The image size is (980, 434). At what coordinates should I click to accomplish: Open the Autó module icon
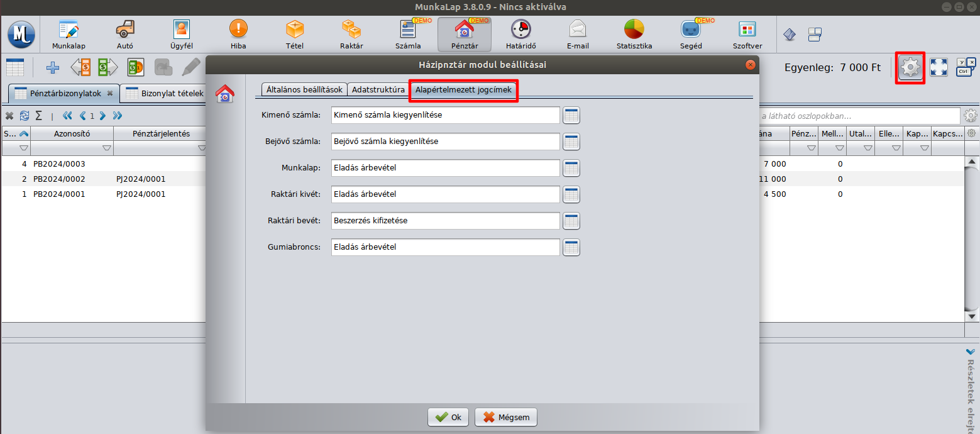point(124,34)
